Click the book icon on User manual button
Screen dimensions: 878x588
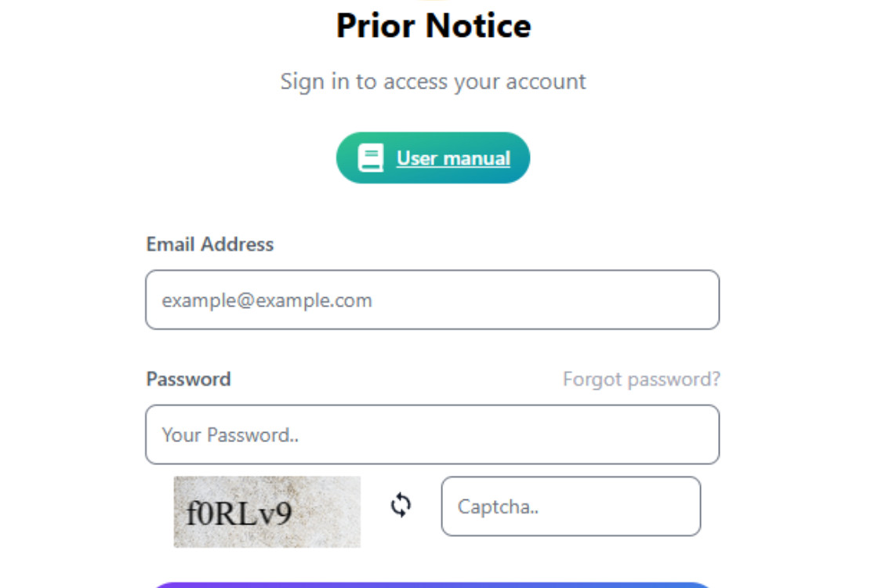[x=370, y=158]
